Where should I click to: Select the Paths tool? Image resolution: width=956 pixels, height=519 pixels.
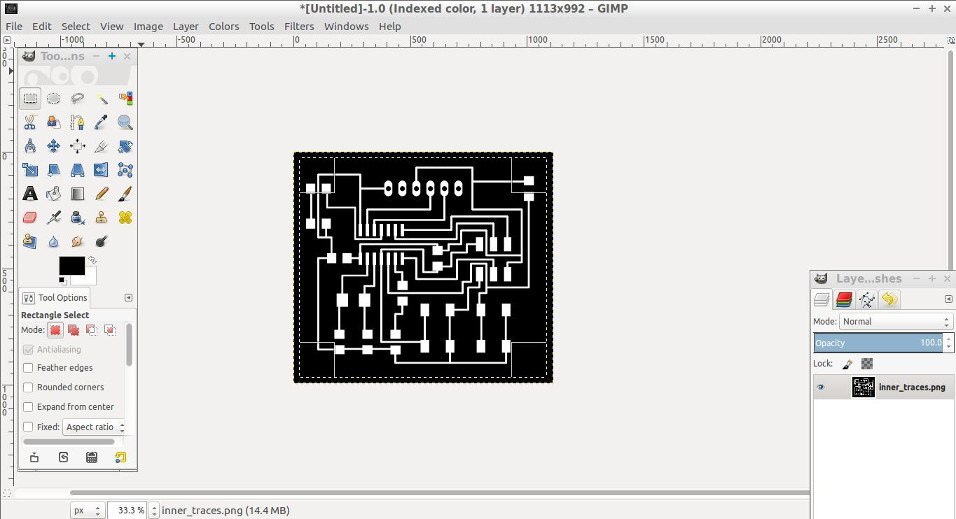[77, 122]
